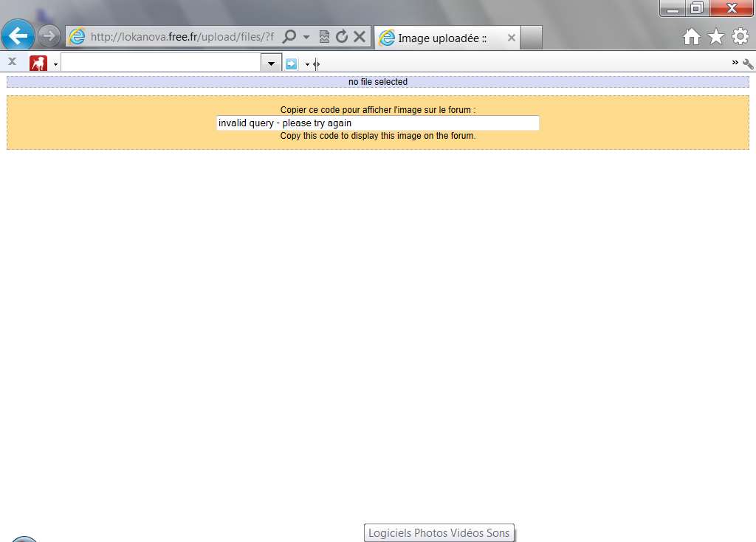Image resolution: width=756 pixels, height=542 pixels.
Task: Expand the toolbar overflow chevron
Action: [735, 63]
